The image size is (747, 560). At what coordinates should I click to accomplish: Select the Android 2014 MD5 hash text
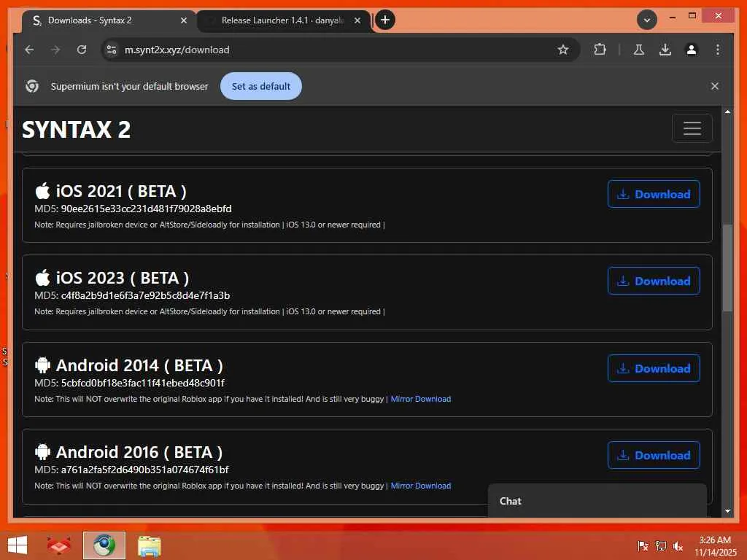[x=142, y=383]
